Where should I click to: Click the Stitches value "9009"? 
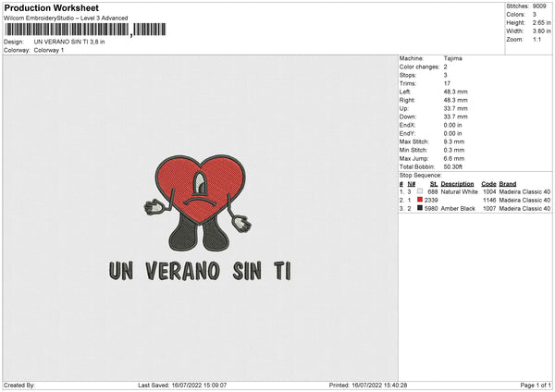point(539,6)
